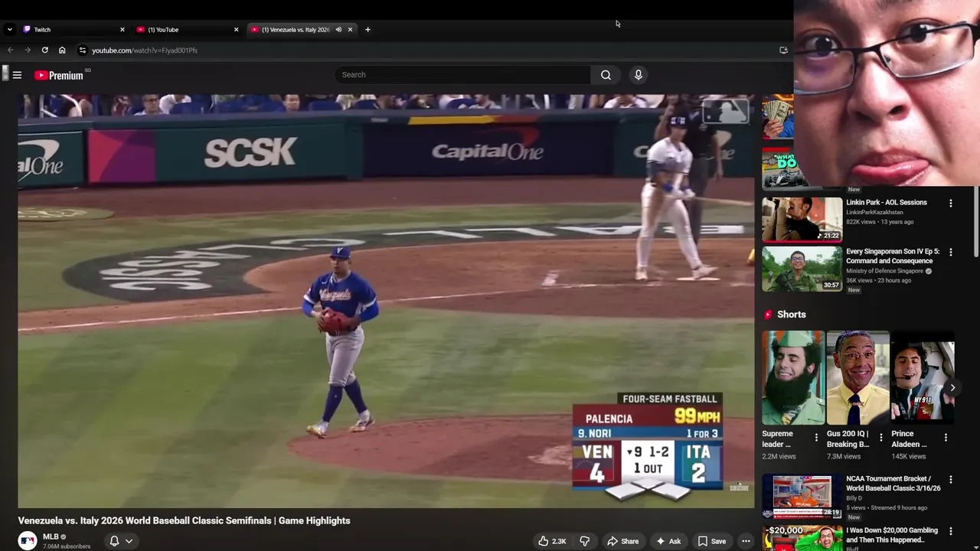Image resolution: width=980 pixels, height=551 pixels.
Task: Open Every Singaporean Son IV Ep 5 title
Action: pyautogui.click(x=893, y=256)
